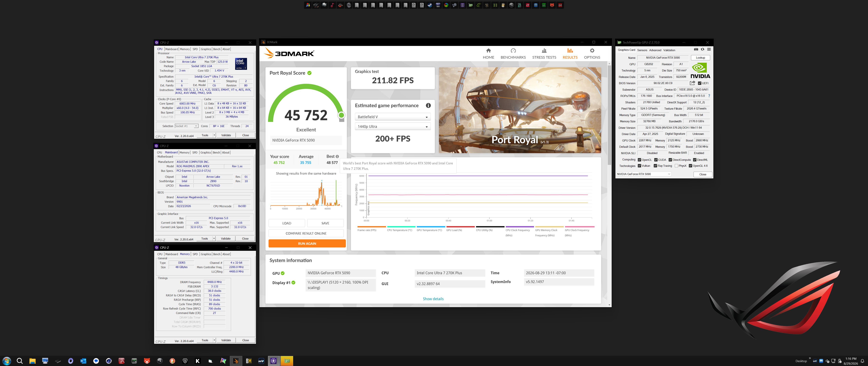Viewport: 868px width, 366px height.
Task: Toggle the Ray Tracing checkbox
Action: [x=655, y=166]
